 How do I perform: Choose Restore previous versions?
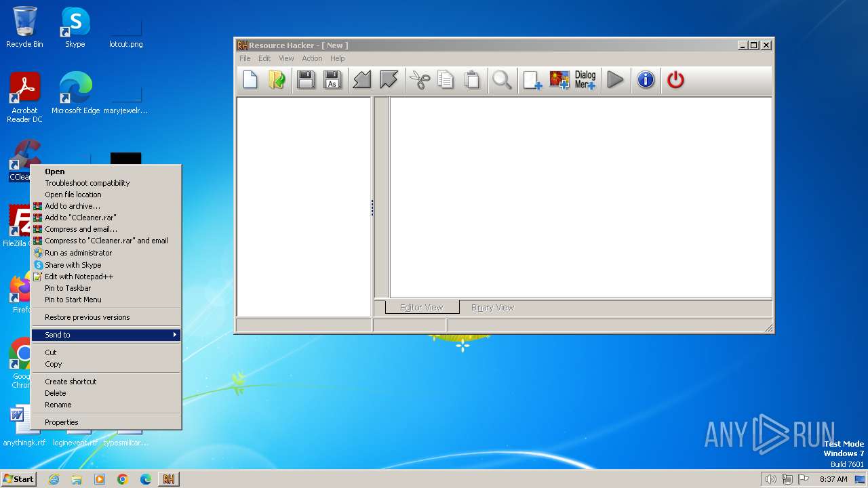(x=106, y=317)
